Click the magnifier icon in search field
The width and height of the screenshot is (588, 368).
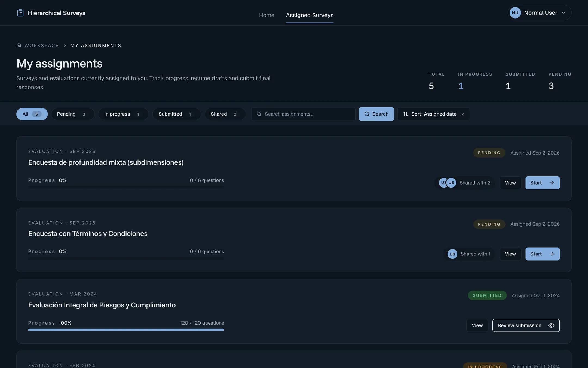click(x=259, y=114)
